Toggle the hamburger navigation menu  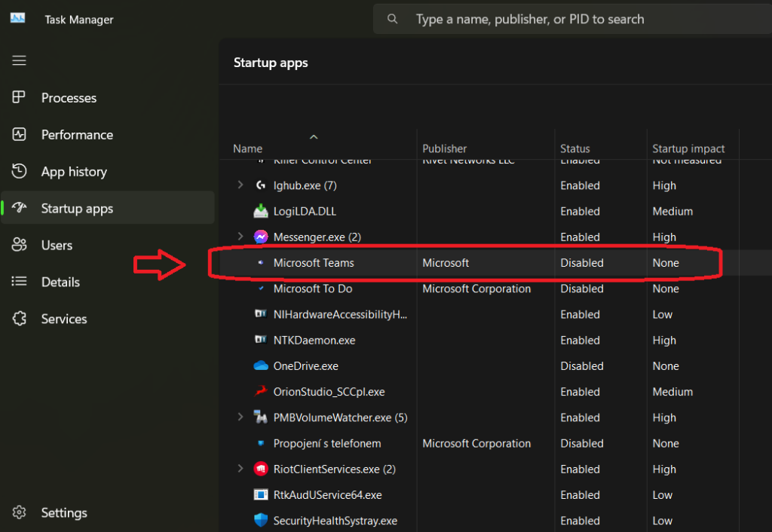pos(19,60)
